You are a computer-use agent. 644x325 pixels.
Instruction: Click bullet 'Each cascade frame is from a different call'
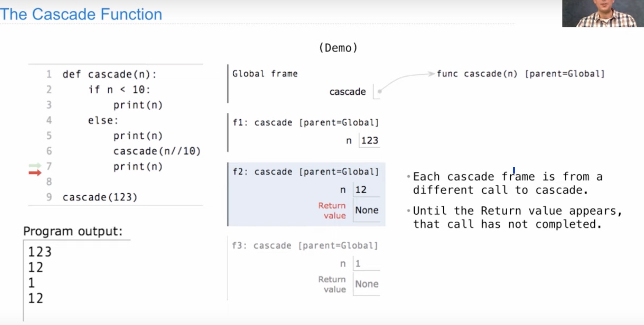[508, 183]
